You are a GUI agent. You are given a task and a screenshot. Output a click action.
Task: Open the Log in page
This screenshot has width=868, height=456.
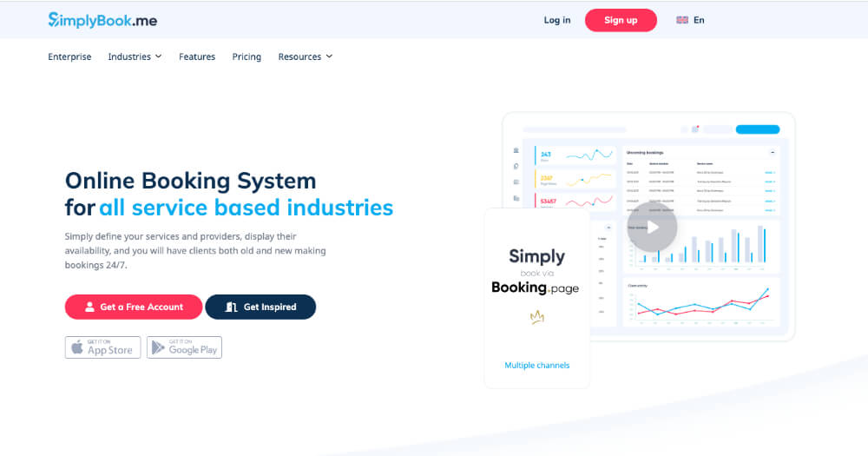(x=557, y=20)
